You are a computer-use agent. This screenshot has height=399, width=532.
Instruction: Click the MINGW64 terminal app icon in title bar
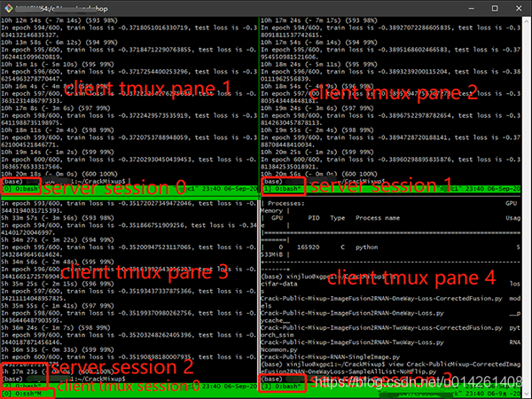coord(8,8)
